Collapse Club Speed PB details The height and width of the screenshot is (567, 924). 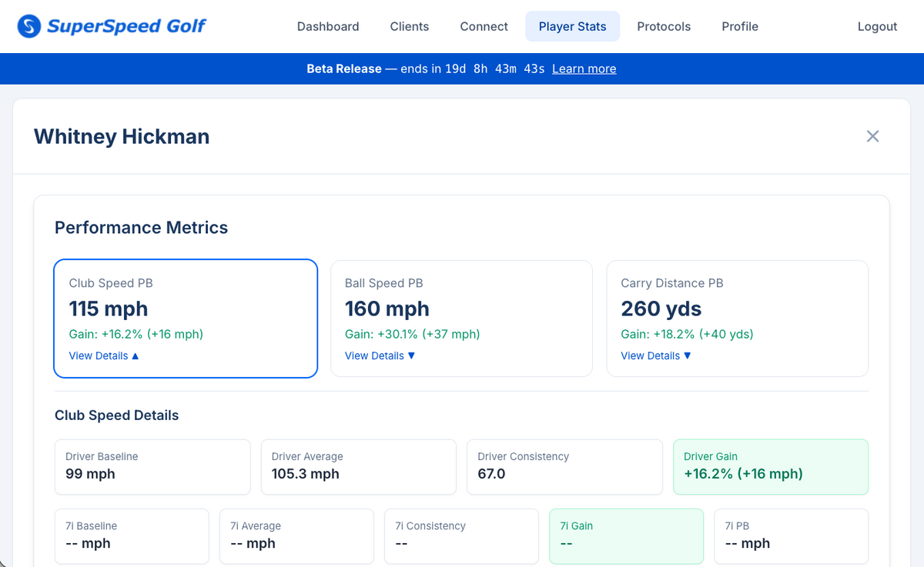[103, 355]
